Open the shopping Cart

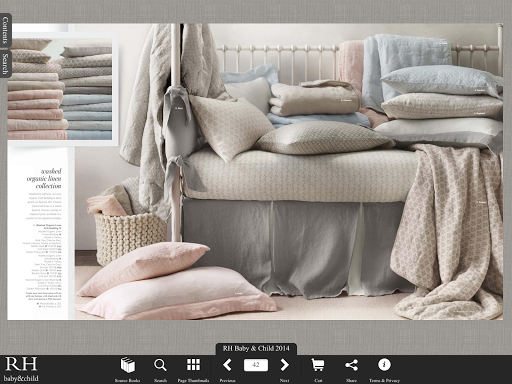(318, 365)
